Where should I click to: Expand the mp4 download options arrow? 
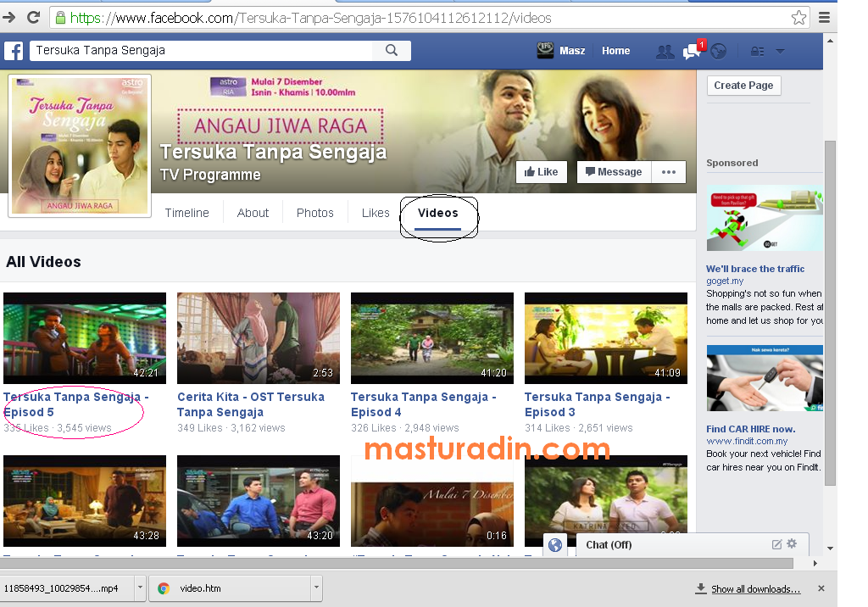point(140,588)
